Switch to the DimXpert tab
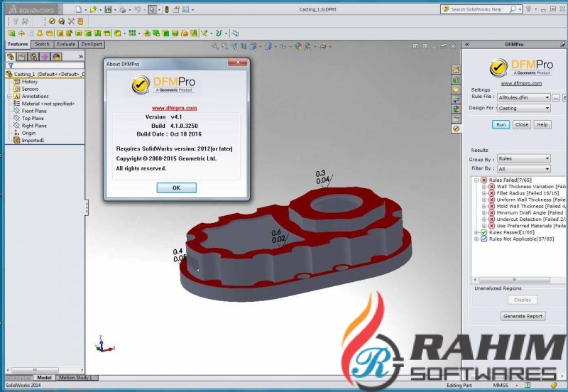 point(92,44)
